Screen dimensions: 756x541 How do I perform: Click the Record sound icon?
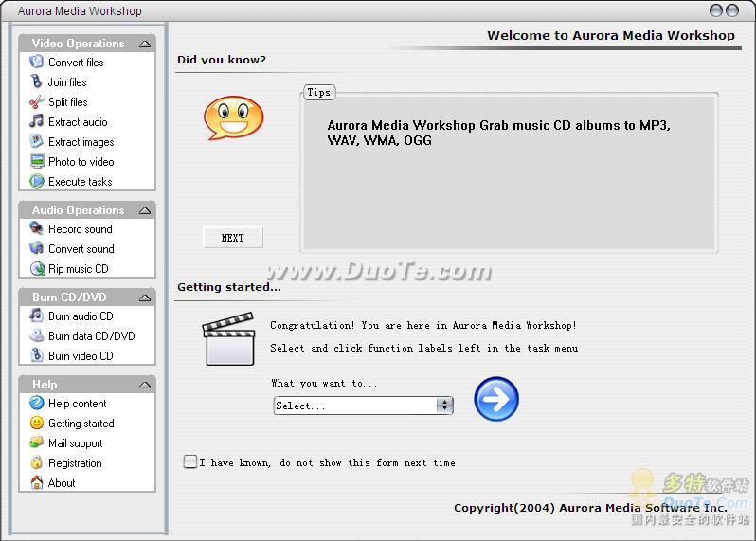(36, 229)
